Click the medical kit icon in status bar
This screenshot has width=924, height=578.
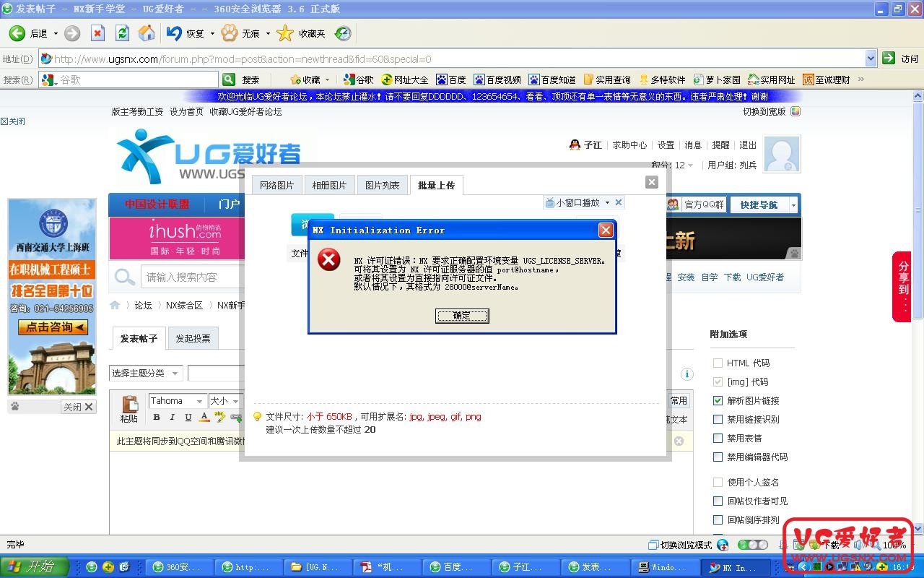[x=723, y=545]
